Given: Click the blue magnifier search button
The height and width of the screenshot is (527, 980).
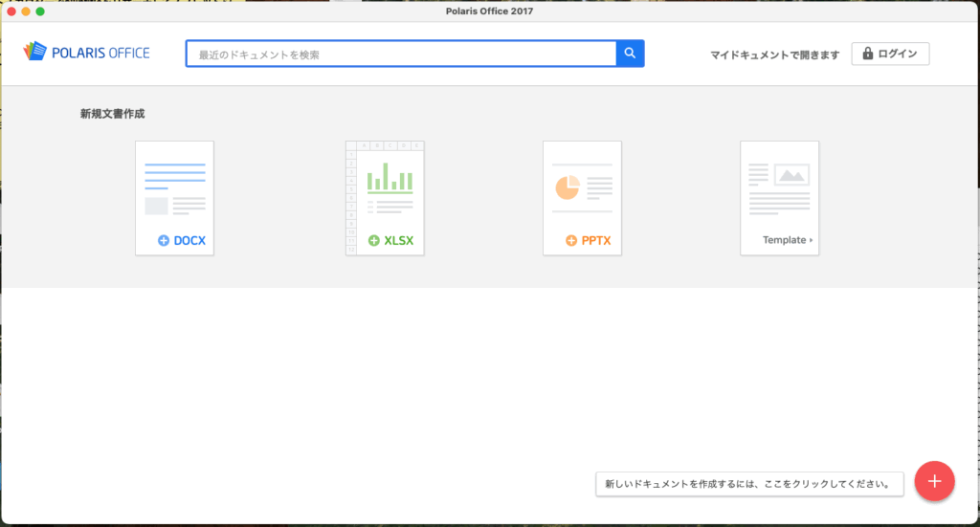Looking at the screenshot, I should (630, 54).
